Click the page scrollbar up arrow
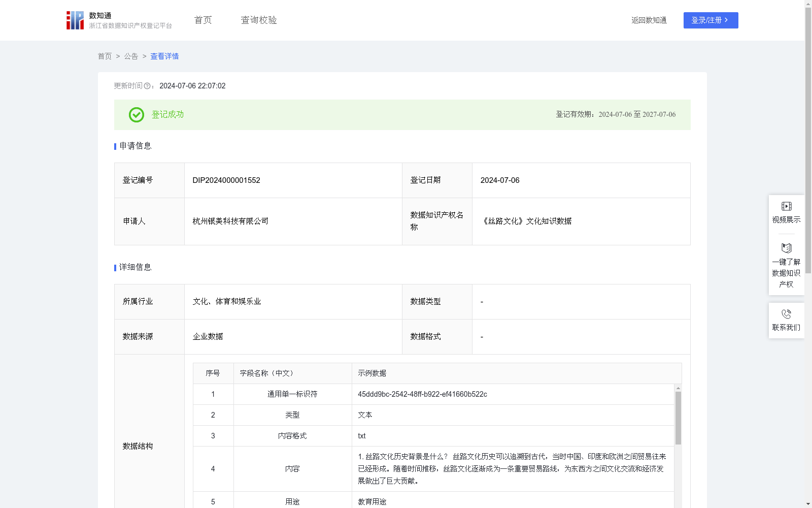 point(808,4)
